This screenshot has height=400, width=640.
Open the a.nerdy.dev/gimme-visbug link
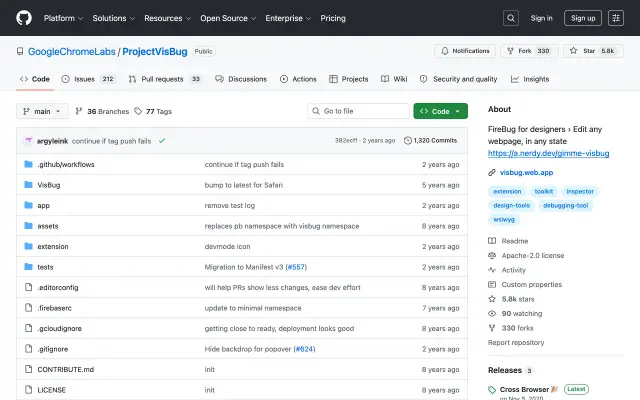click(549, 153)
